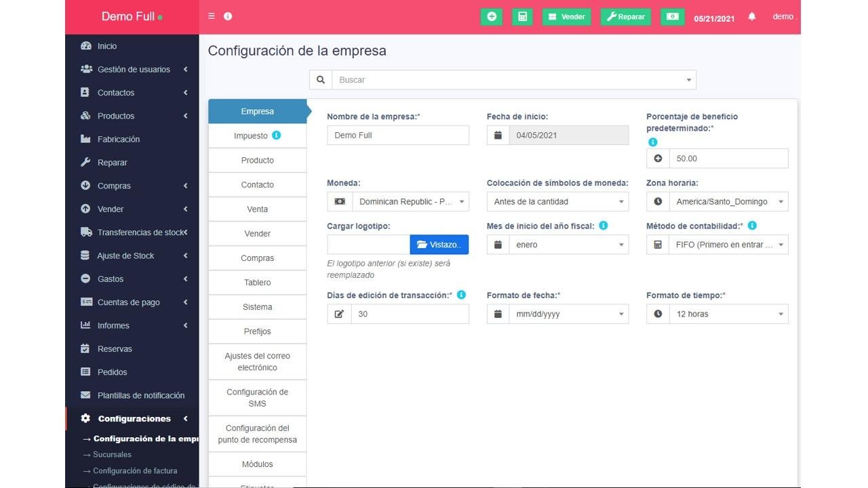Expand Gastos sidebar menu
This screenshot has width=868, height=488.
click(132, 279)
